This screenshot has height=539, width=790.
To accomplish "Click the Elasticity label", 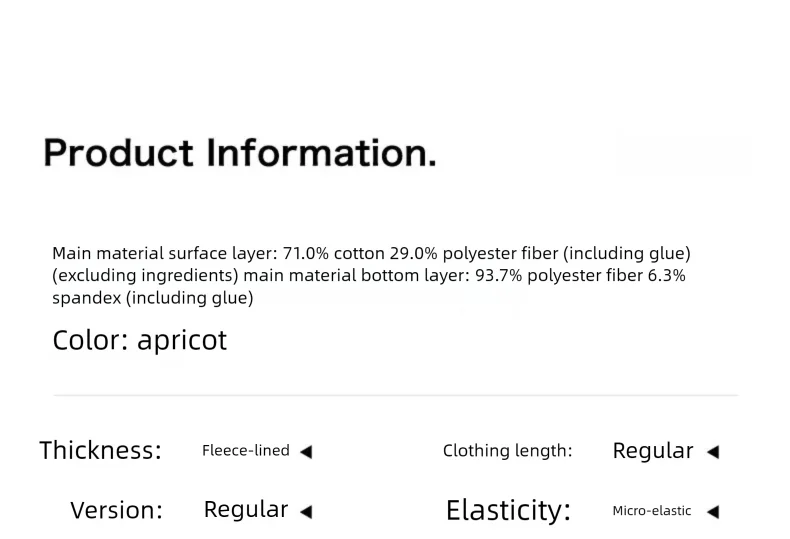I will [x=508, y=510].
